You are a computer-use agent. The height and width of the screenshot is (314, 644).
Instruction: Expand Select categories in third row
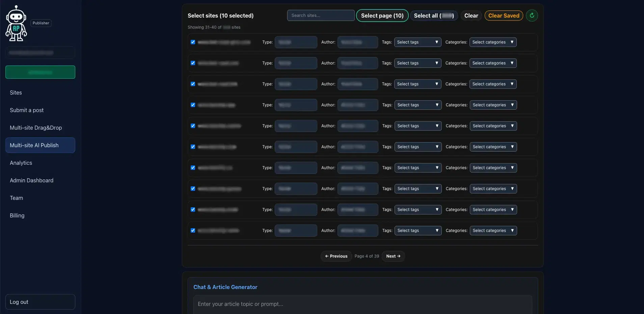(x=493, y=84)
